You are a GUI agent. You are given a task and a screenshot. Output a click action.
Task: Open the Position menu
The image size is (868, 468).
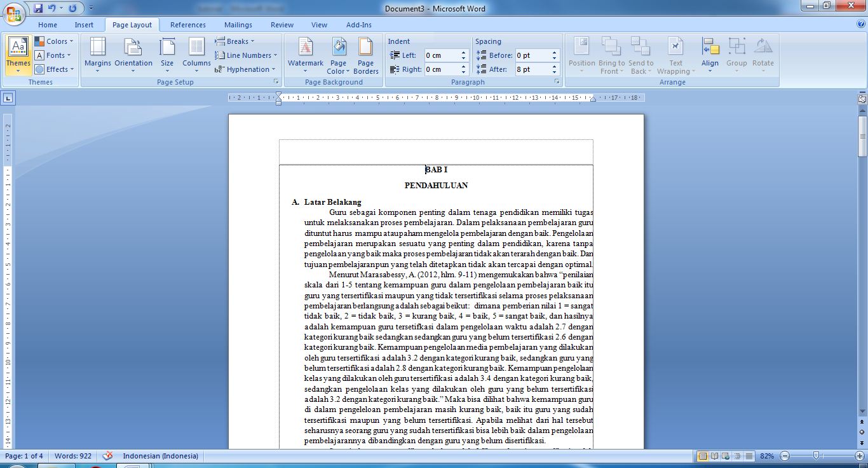[x=582, y=55]
